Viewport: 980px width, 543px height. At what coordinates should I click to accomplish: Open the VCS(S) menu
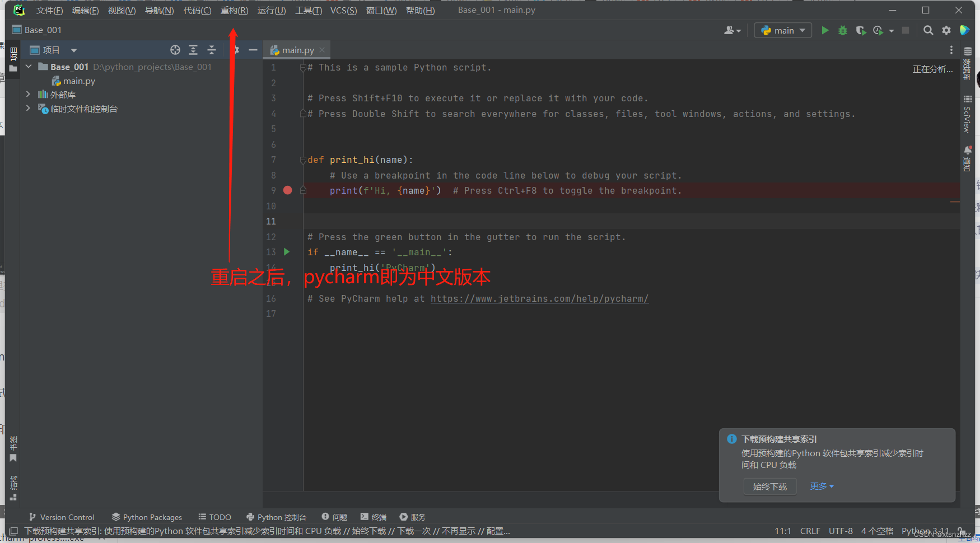pyautogui.click(x=344, y=10)
